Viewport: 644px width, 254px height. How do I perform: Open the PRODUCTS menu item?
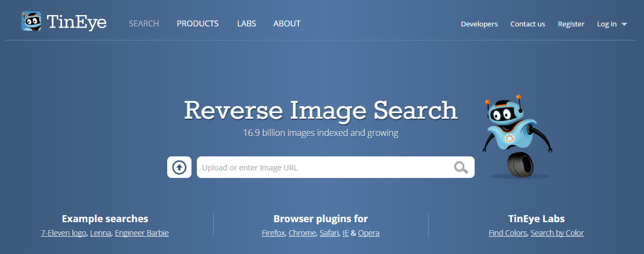click(197, 23)
